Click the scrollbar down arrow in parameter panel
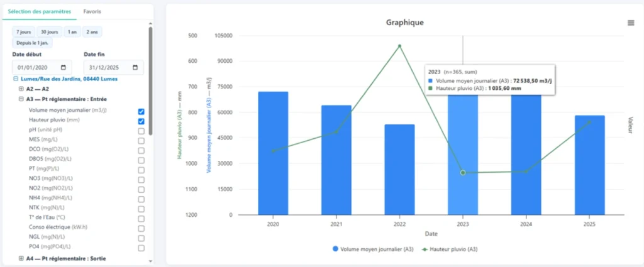Screen dimensions: 644x267 coord(150,261)
